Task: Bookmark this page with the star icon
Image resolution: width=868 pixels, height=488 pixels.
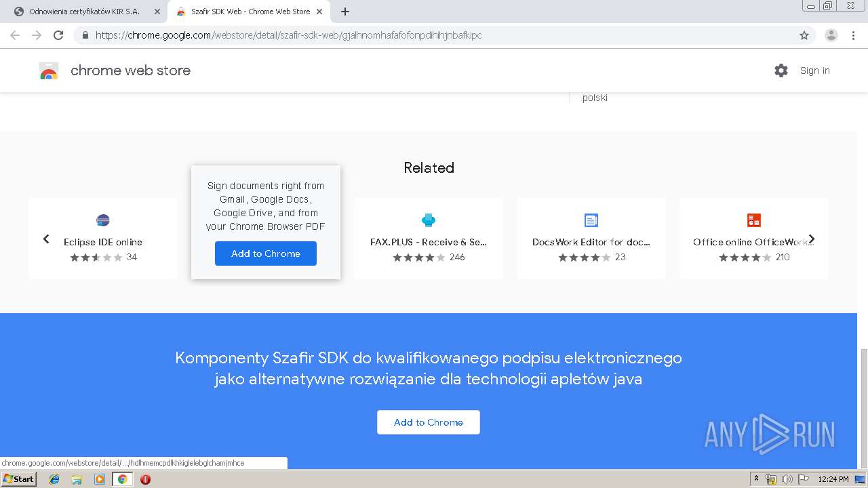Action: (804, 35)
